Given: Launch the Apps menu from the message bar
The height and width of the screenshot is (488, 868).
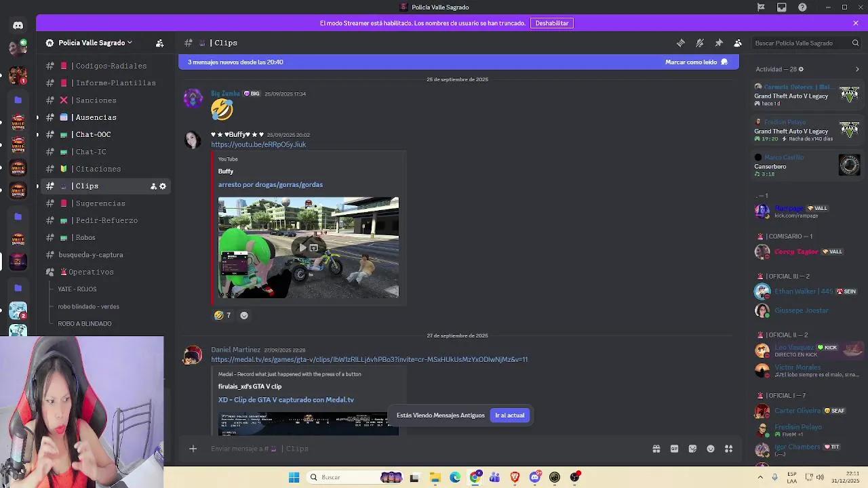Looking at the screenshot, I should tap(728, 449).
